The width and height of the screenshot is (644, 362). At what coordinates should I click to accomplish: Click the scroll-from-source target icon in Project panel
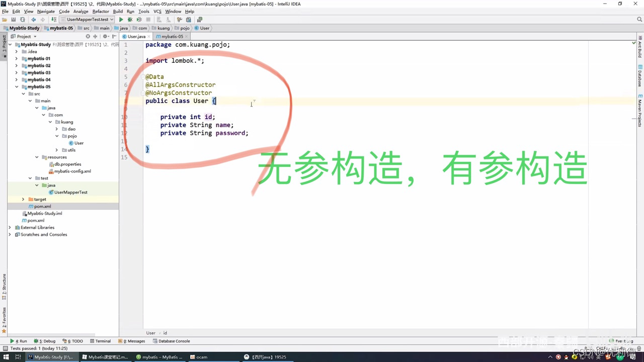tap(88, 36)
